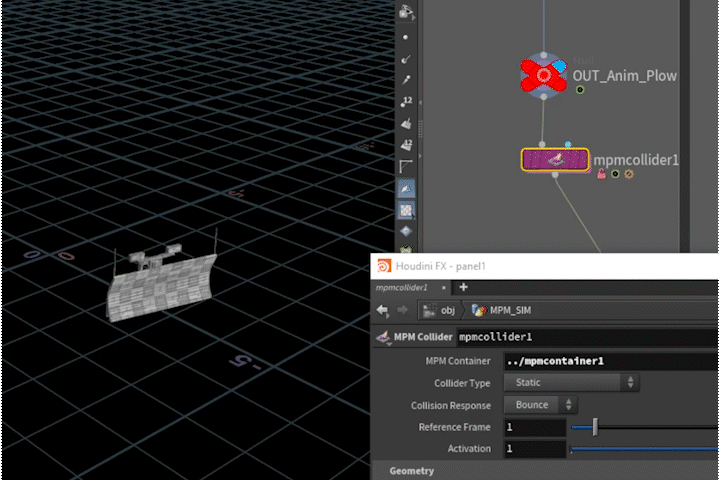
Task: Toggle the display point normals icon
Action: [406, 59]
